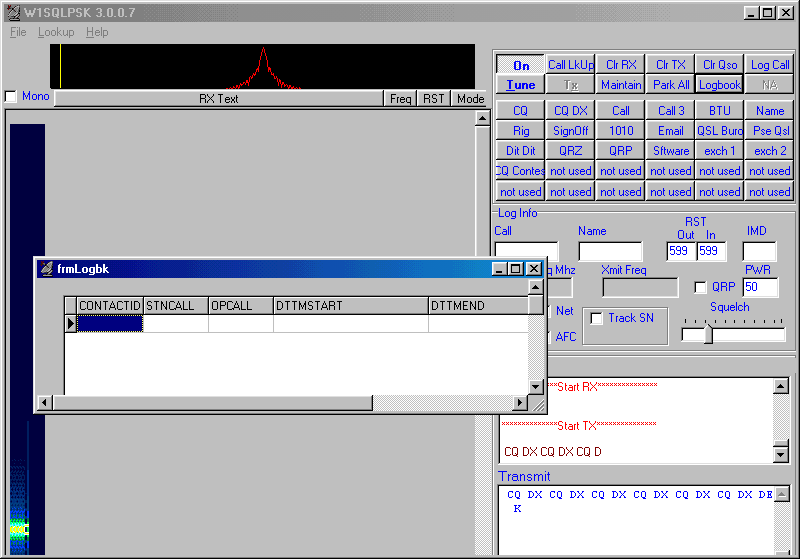Viewport: 800px width, 559px height.
Task: Click the Email macro button
Action: click(670, 131)
